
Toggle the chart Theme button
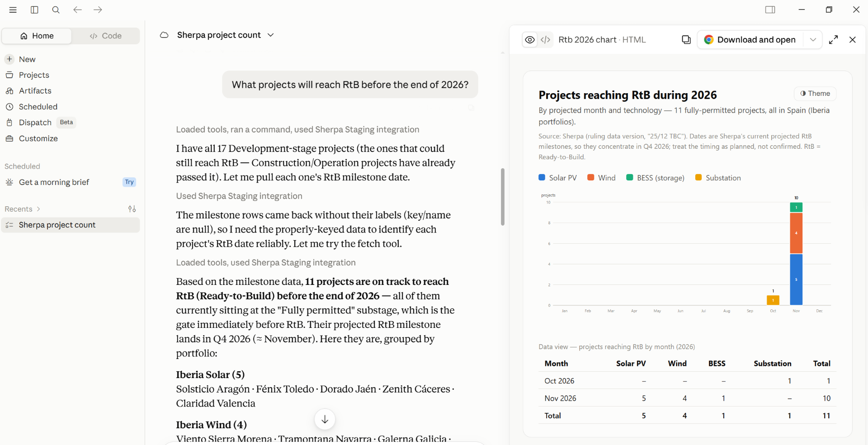(x=815, y=94)
